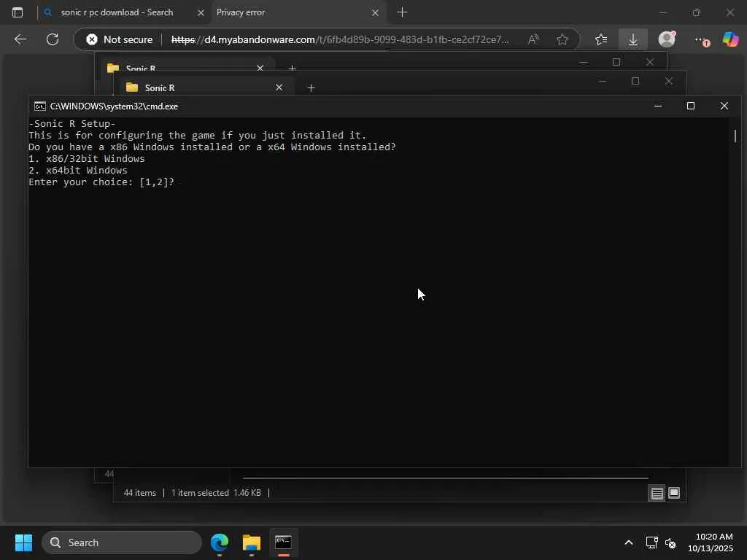Open a new Edge browser tab
The height and width of the screenshot is (560, 747).
pyautogui.click(x=402, y=12)
